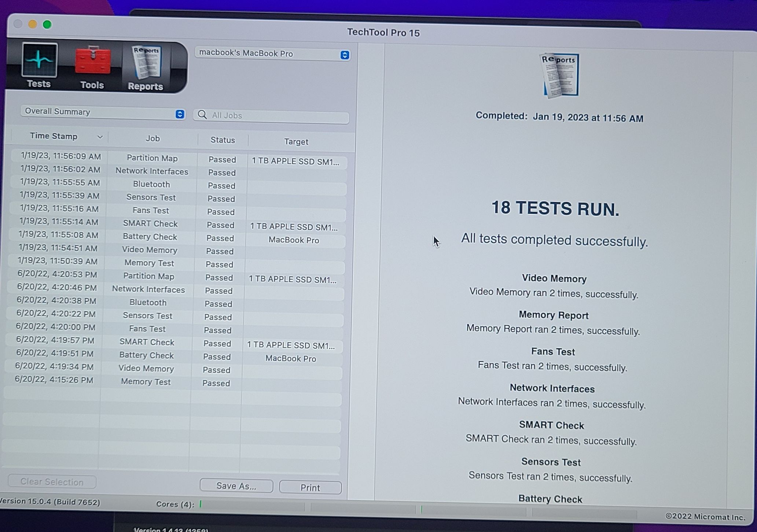Click the large Reports icon above Completed date
The height and width of the screenshot is (532, 757).
pyautogui.click(x=559, y=76)
